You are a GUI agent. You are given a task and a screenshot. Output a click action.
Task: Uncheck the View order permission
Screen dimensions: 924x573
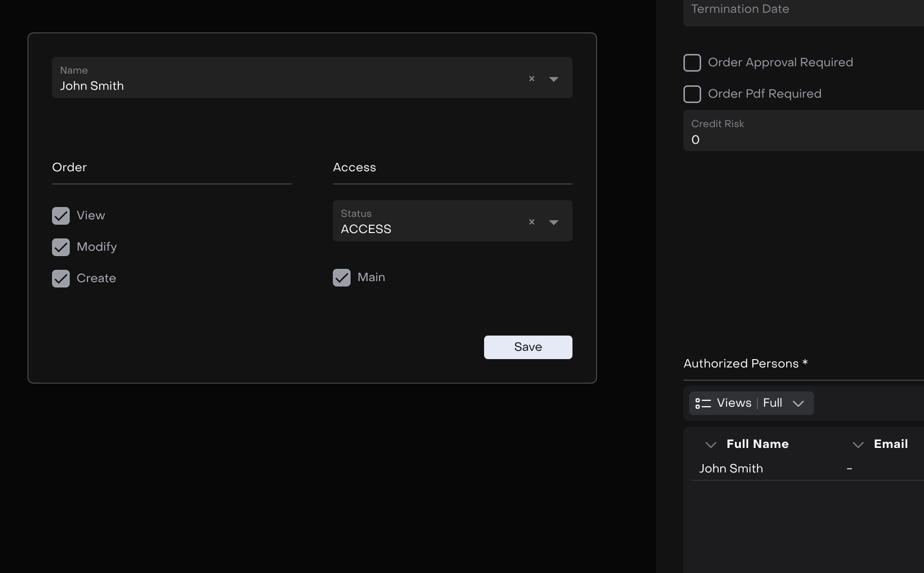click(61, 216)
